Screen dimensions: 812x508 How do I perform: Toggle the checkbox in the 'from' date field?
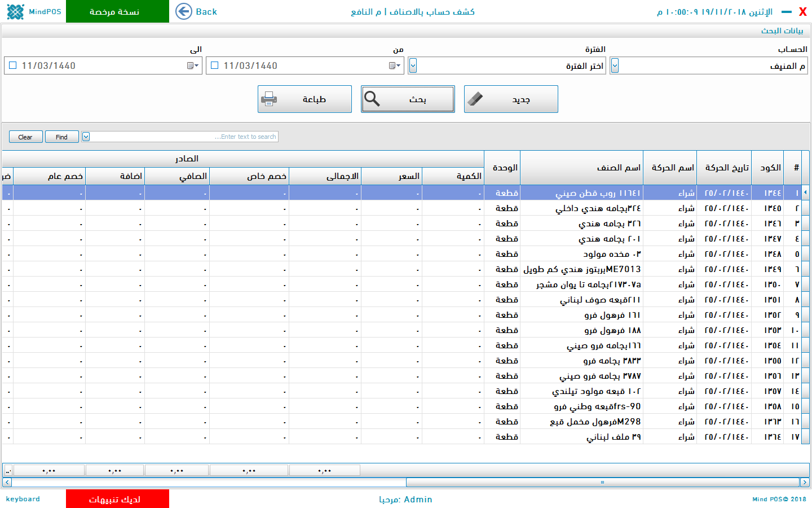(x=215, y=65)
